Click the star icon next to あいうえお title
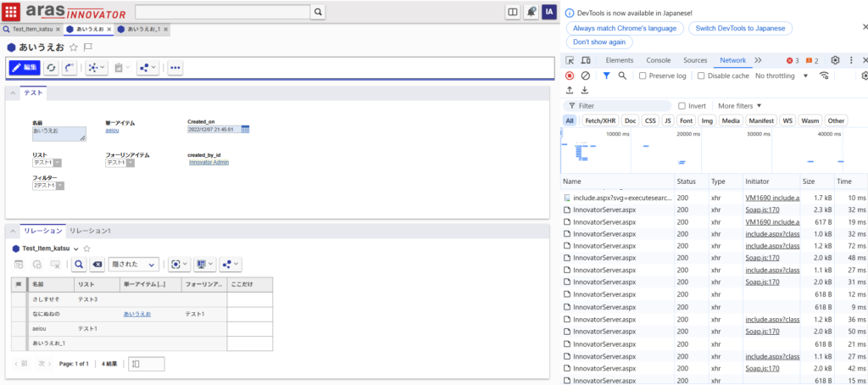The height and width of the screenshot is (385, 868). point(73,47)
